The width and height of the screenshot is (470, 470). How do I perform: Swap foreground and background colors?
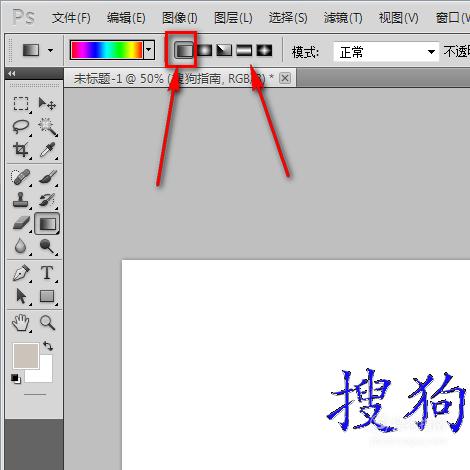[x=48, y=346]
